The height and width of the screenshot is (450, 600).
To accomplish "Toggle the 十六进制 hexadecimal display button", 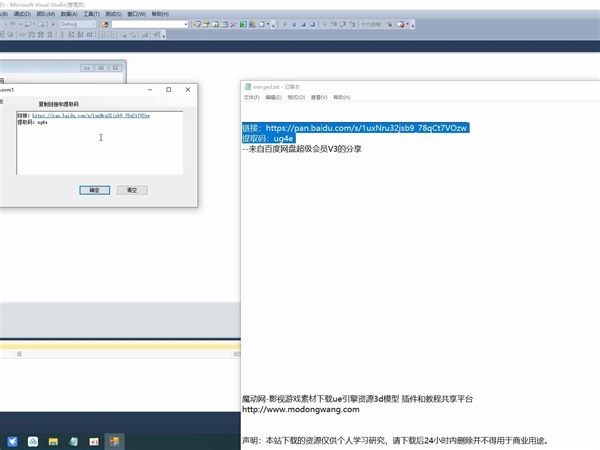I will (x=371, y=24).
